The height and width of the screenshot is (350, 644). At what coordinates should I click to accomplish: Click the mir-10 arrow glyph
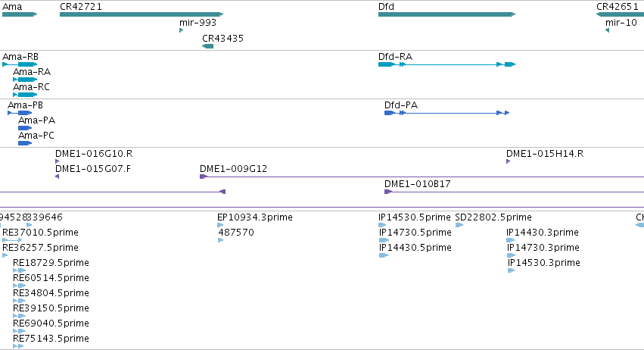(607, 30)
